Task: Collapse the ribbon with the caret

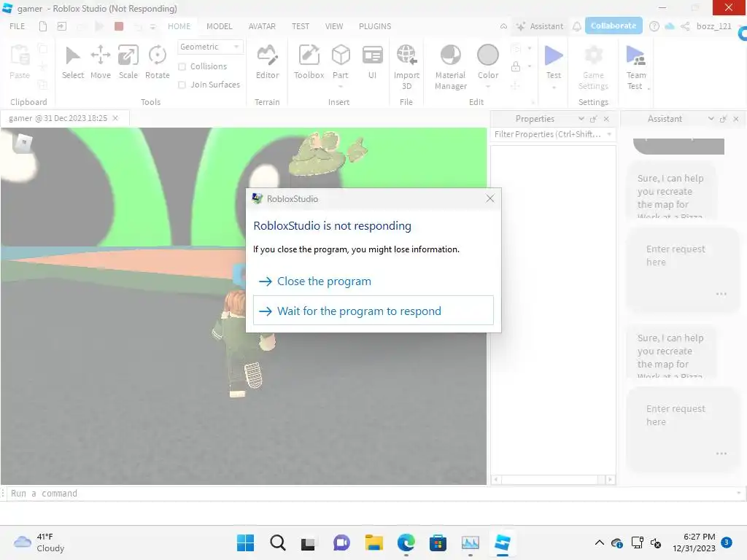Action: 503,26
